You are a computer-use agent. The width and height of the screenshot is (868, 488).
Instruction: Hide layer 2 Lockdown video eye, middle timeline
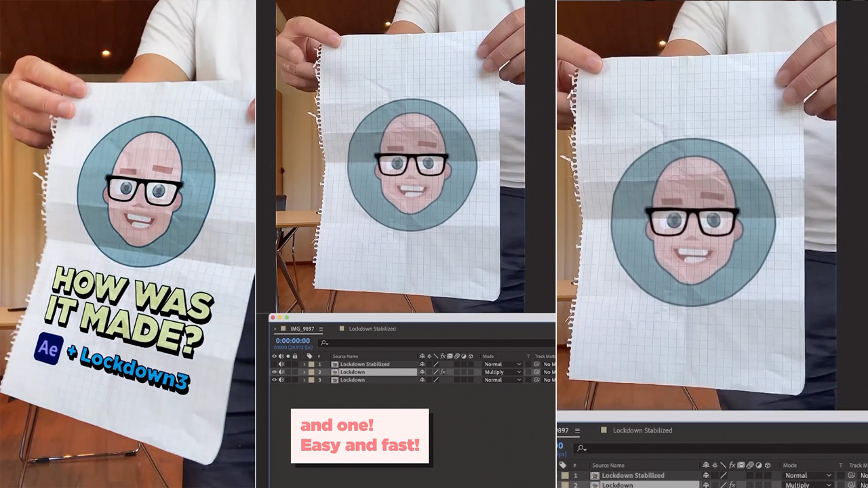coord(275,372)
